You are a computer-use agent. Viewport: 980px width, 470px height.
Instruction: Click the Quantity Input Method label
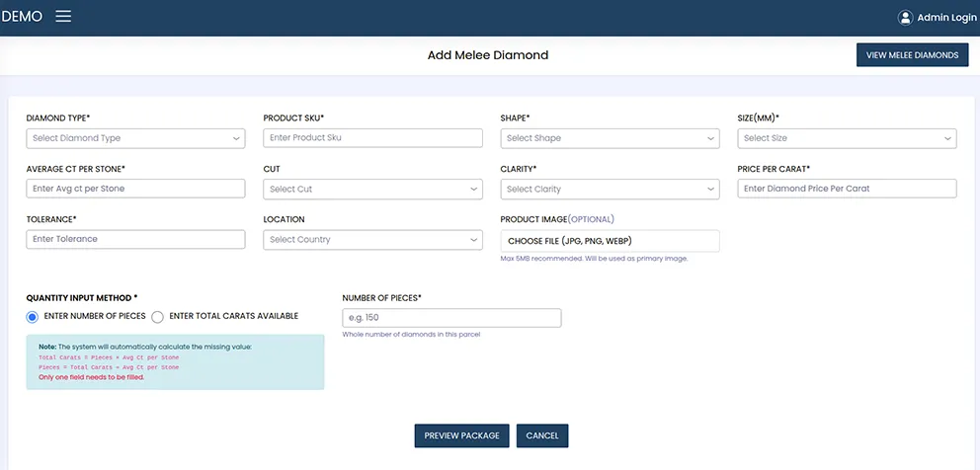coord(82,298)
